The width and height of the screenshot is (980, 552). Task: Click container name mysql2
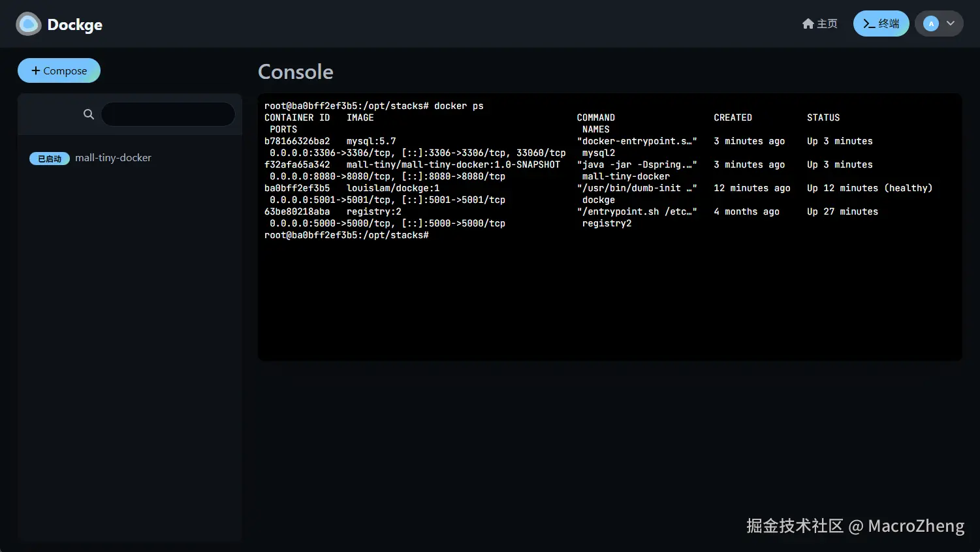(x=599, y=153)
